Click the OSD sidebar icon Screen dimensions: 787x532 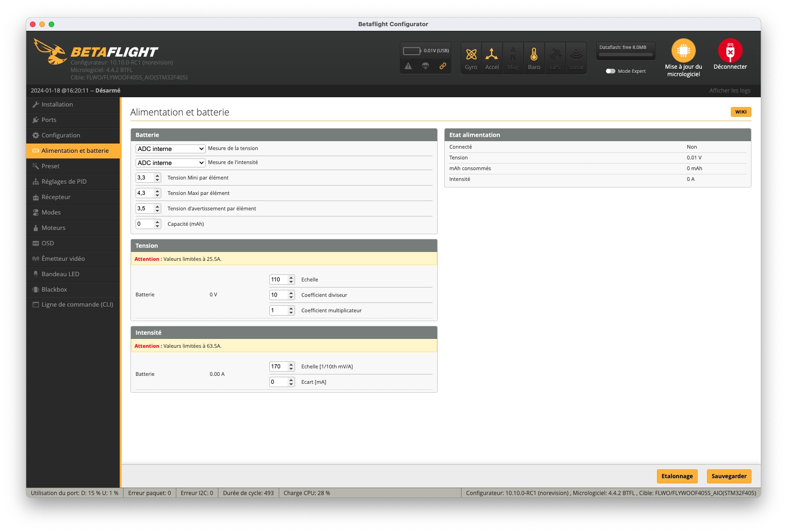[x=36, y=243]
